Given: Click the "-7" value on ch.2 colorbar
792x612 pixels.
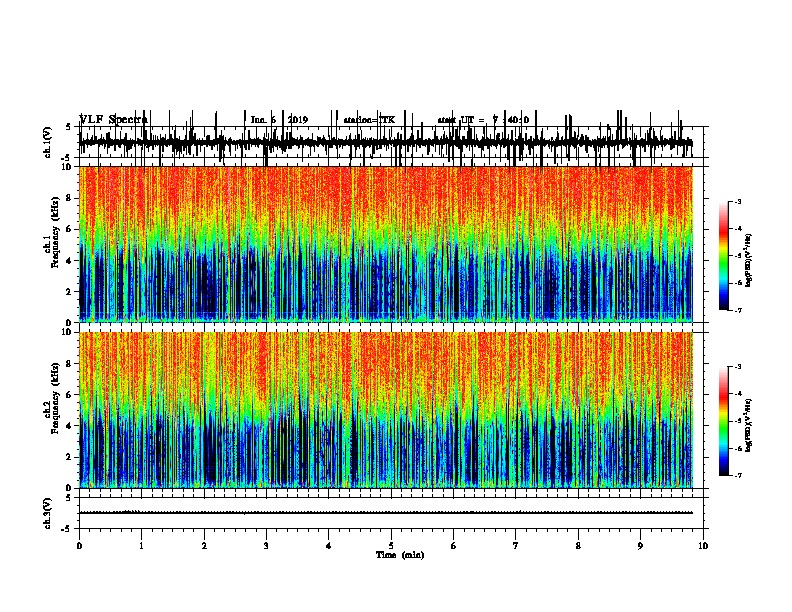Looking at the screenshot, I should [737, 475].
